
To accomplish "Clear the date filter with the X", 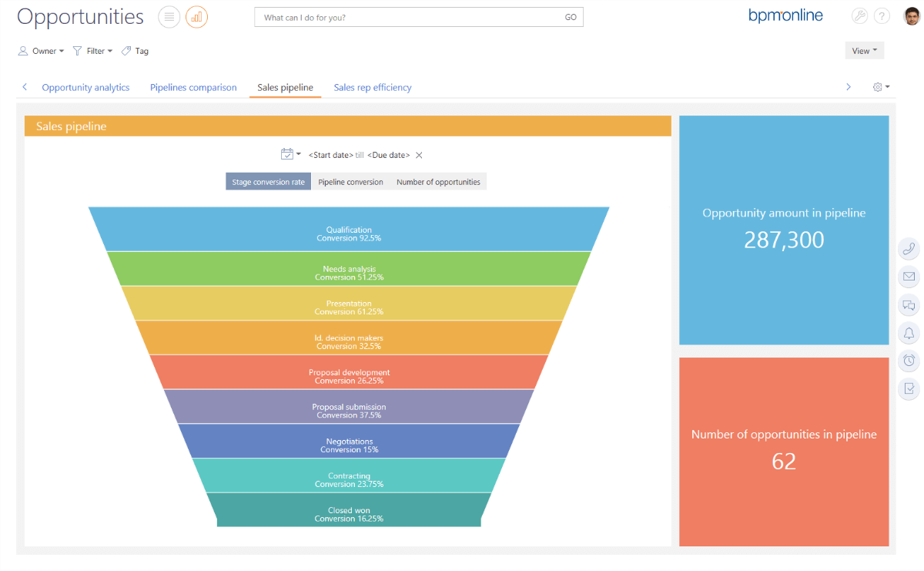I will [x=418, y=154].
